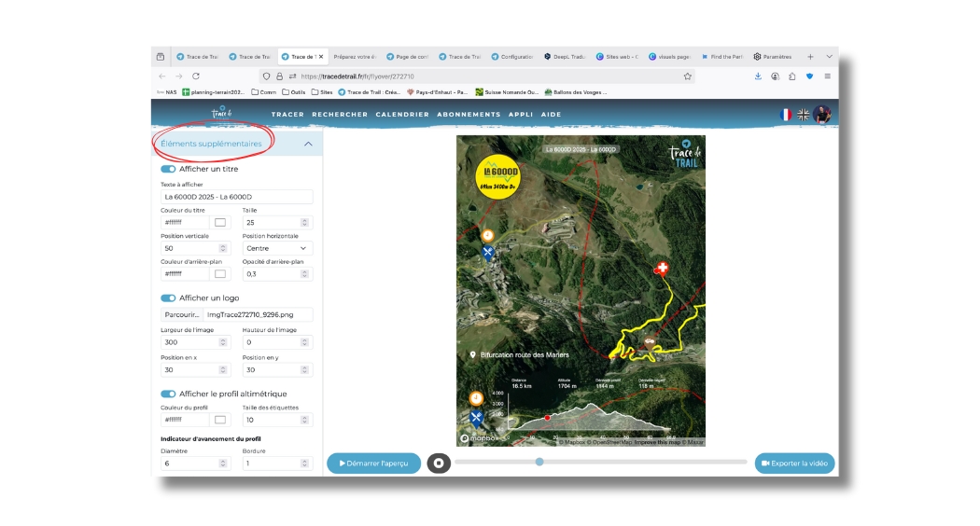Go to the CALENDRIER menu
Viewport: 980px width, 526px height.
pos(402,115)
